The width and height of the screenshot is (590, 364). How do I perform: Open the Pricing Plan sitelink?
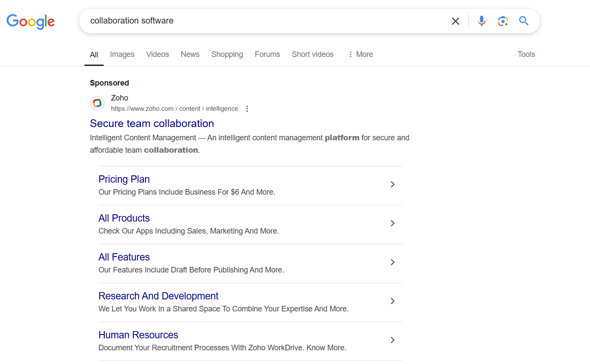pyautogui.click(x=124, y=179)
